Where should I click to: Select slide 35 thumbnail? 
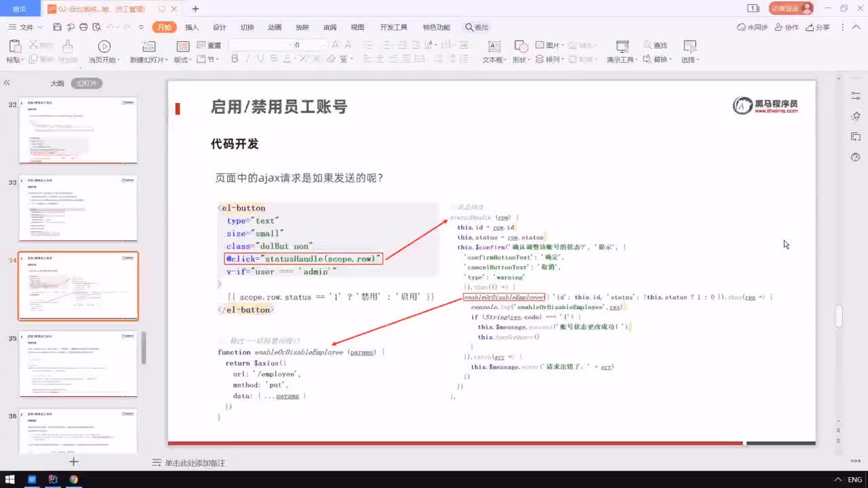[x=78, y=364]
